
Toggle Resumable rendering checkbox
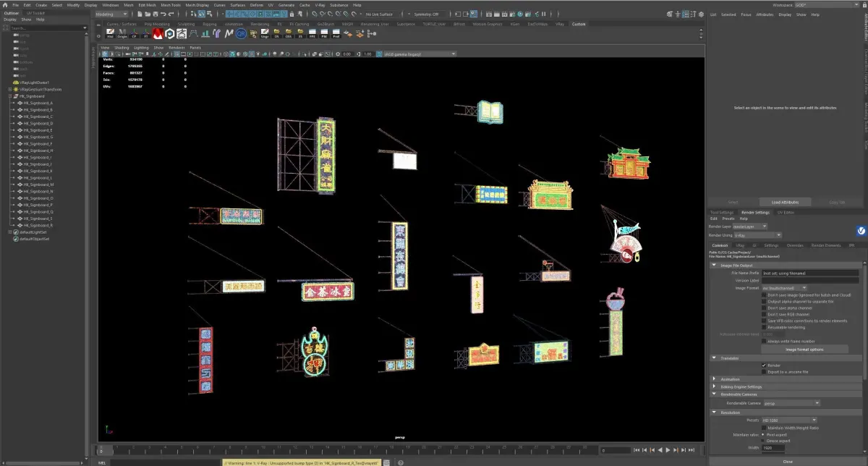pyautogui.click(x=764, y=327)
